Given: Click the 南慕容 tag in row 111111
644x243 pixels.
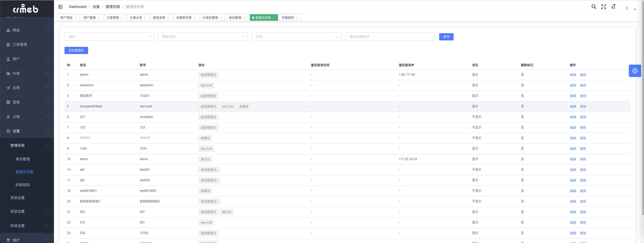Looking at the screenshot, I should point(205,138).
